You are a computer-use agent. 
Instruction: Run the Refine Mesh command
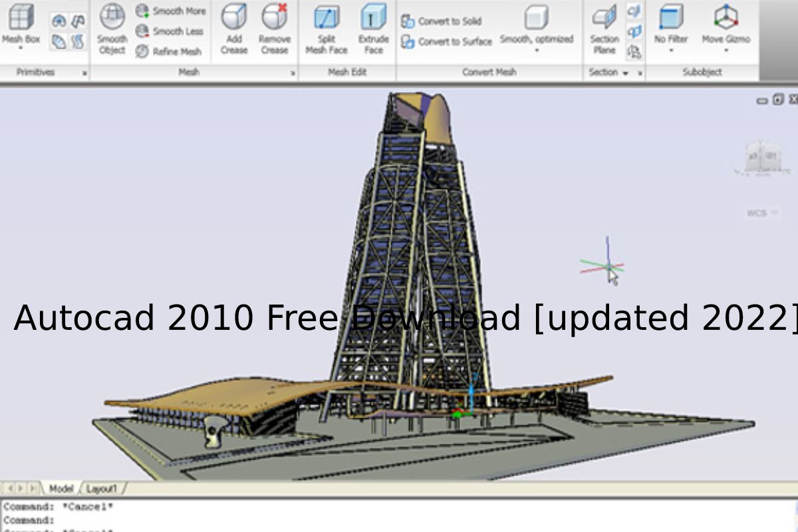[169, 51]
